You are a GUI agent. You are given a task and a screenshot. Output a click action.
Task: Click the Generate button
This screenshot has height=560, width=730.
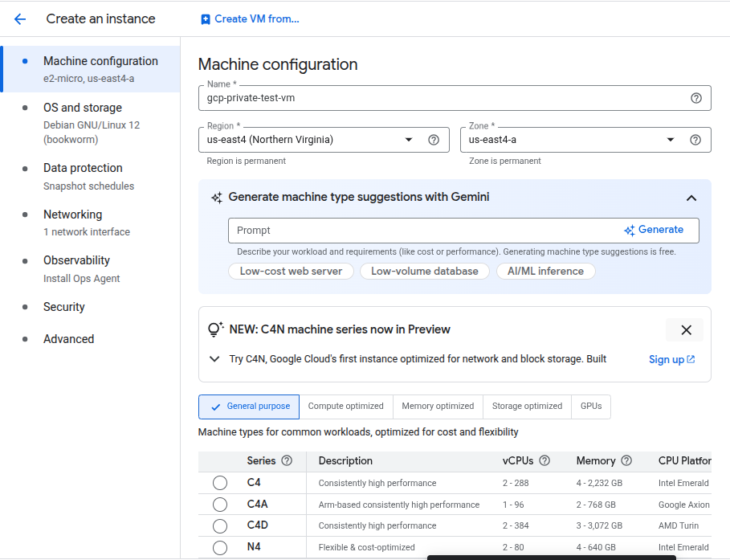(x=654, y=230)
